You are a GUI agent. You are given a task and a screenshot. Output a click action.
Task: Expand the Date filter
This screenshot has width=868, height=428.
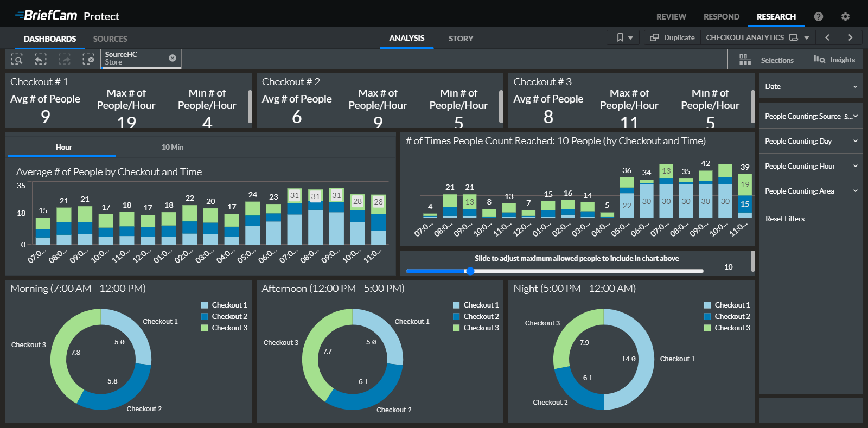(811, 86)
